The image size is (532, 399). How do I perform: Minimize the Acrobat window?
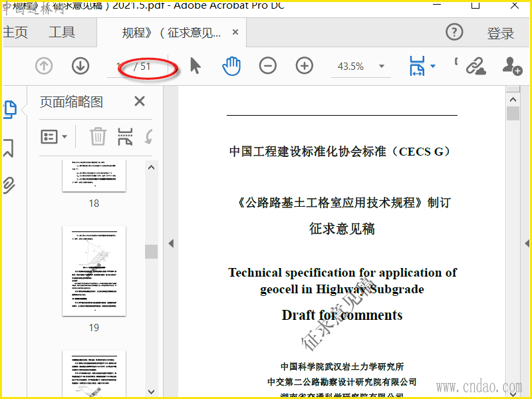click(x=437, y=5)
